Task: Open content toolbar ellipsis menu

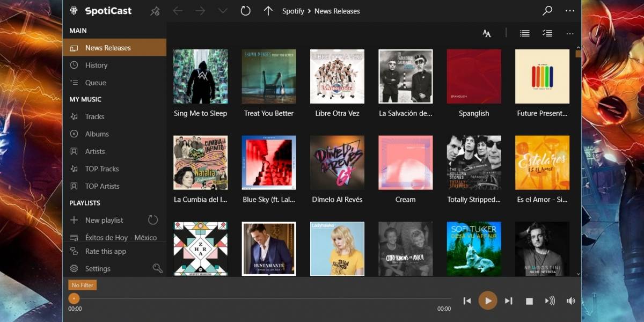Action: point(570,33)
